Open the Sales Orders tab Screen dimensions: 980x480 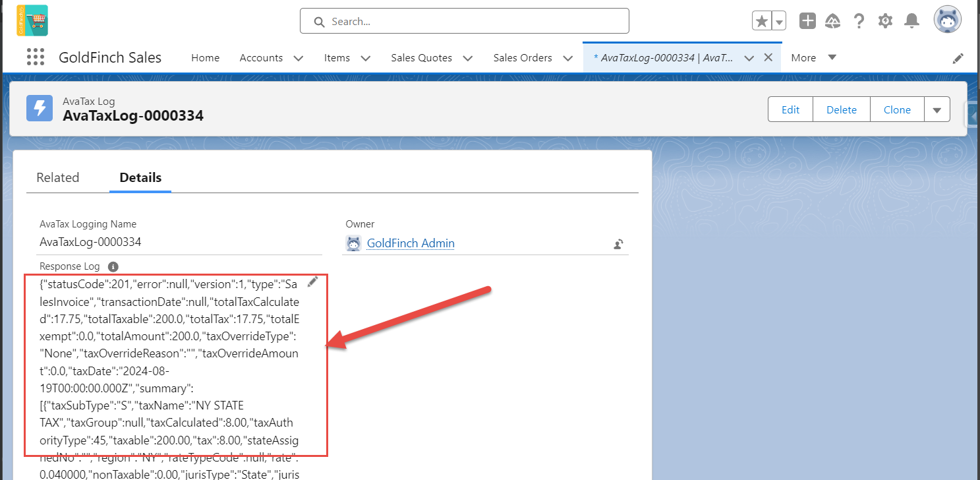pyautogui.click(x=523, y=58)
